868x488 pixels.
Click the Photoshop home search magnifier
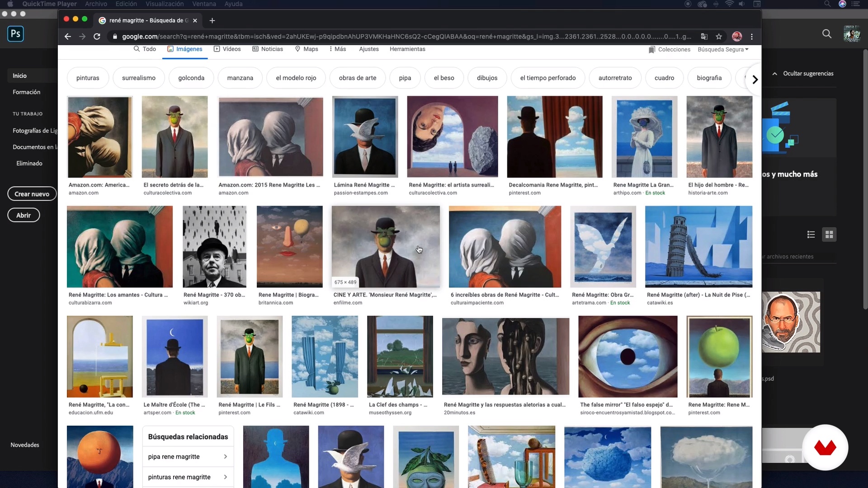click(x=827, y=34)
